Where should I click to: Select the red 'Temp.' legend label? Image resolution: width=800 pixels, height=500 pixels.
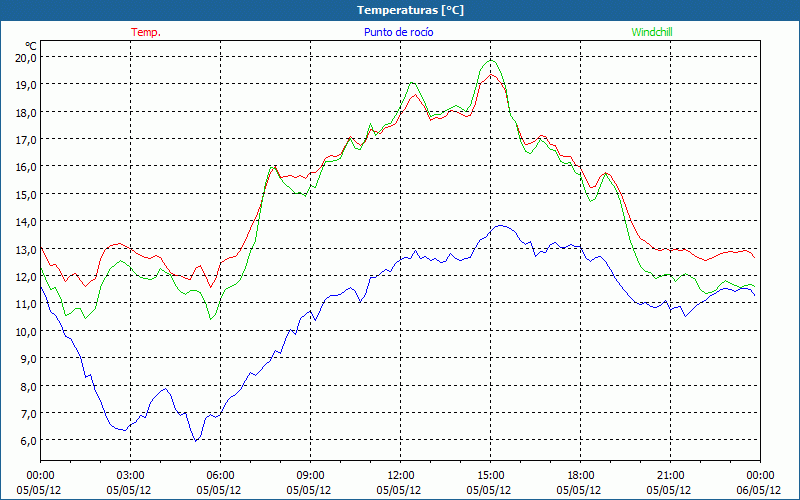146,32
